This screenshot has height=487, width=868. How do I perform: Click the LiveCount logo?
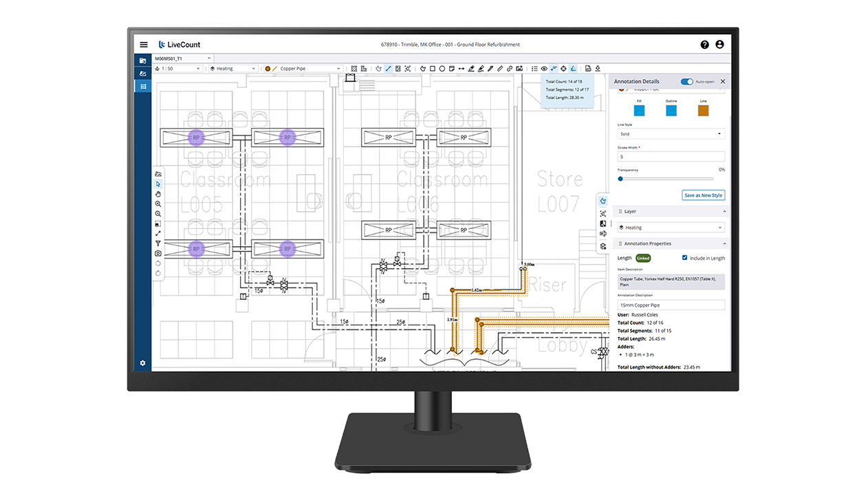(x=179, y=45)
